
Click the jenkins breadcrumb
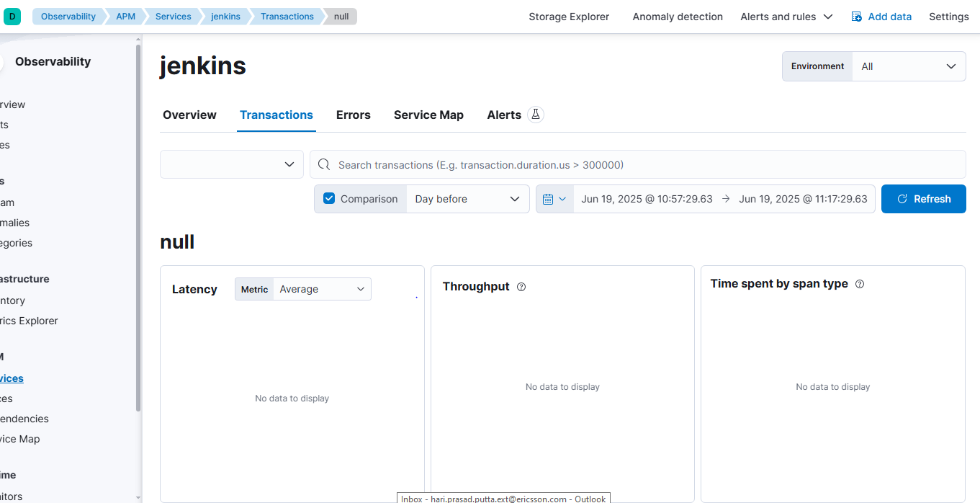pos(225,17)
